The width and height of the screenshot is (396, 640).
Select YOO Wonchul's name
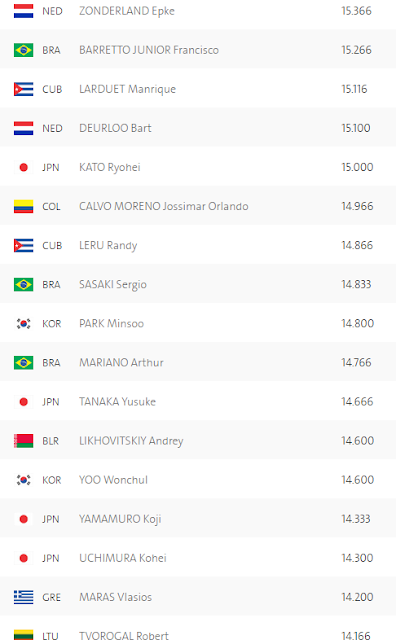113,480
